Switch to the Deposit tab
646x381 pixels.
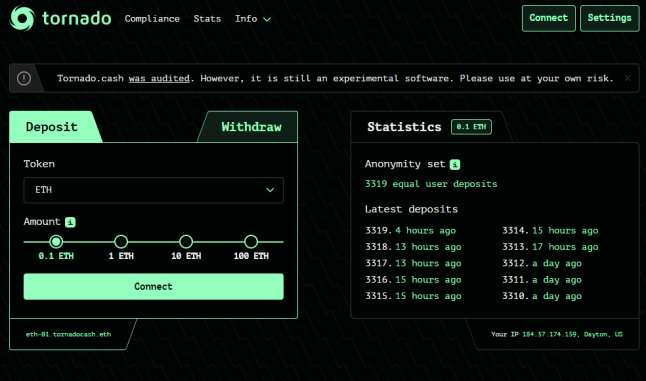(x=51, y=127)
